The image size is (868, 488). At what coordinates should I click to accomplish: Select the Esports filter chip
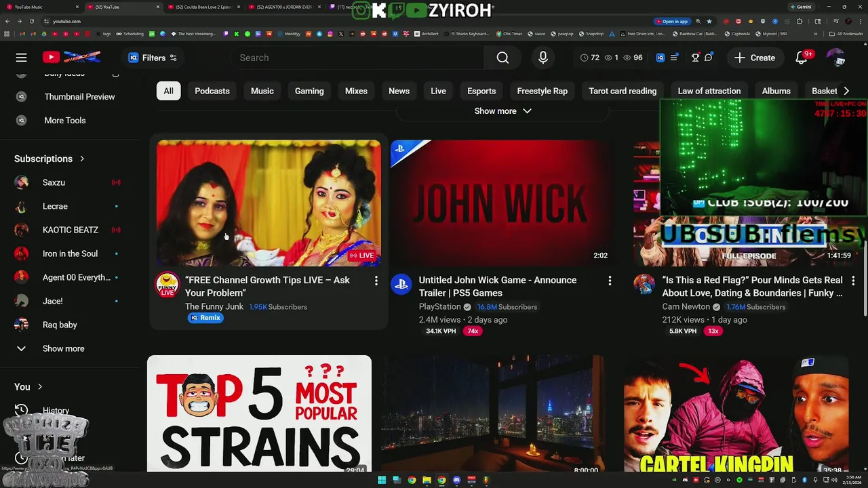click(x=481, y=91)
